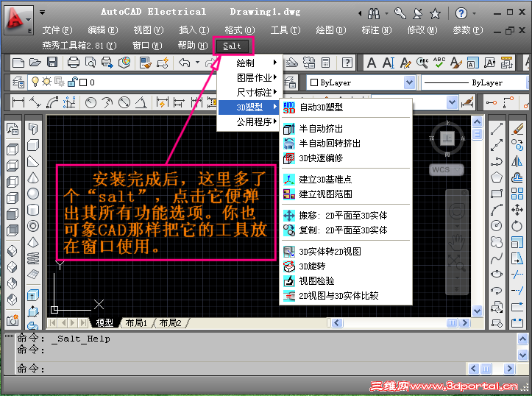Click the ABC spell check icon
This screenshot has height=396, width=532.
click(439, 63)
